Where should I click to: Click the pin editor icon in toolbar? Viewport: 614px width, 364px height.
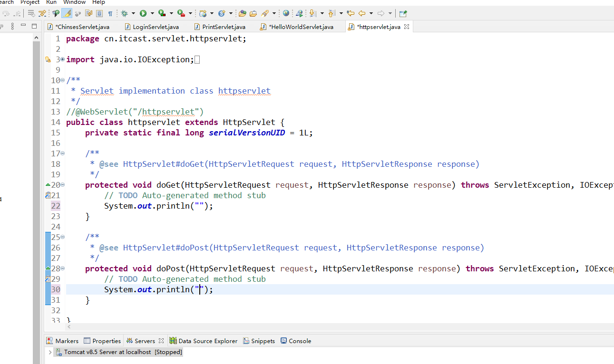pyautogui.click(x=403, y=13)
